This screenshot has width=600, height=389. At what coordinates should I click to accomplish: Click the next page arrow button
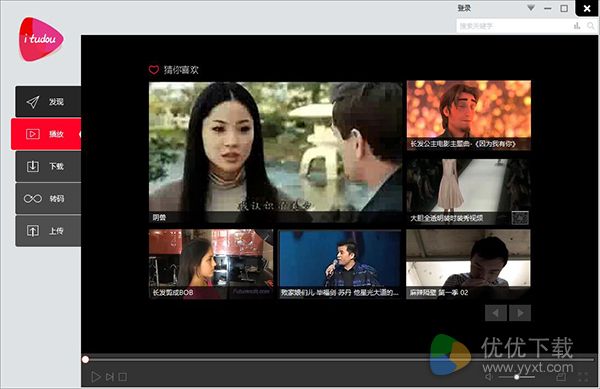[x=520, y=313]
